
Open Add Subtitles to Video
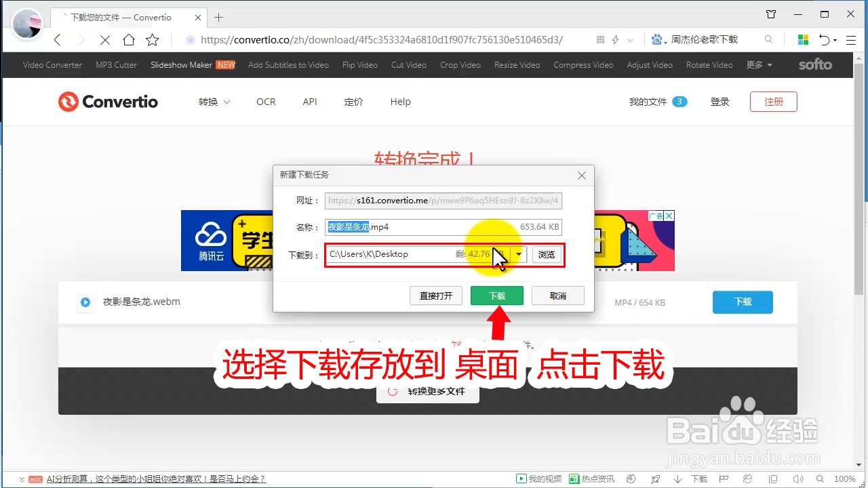[x=288, y=65]
